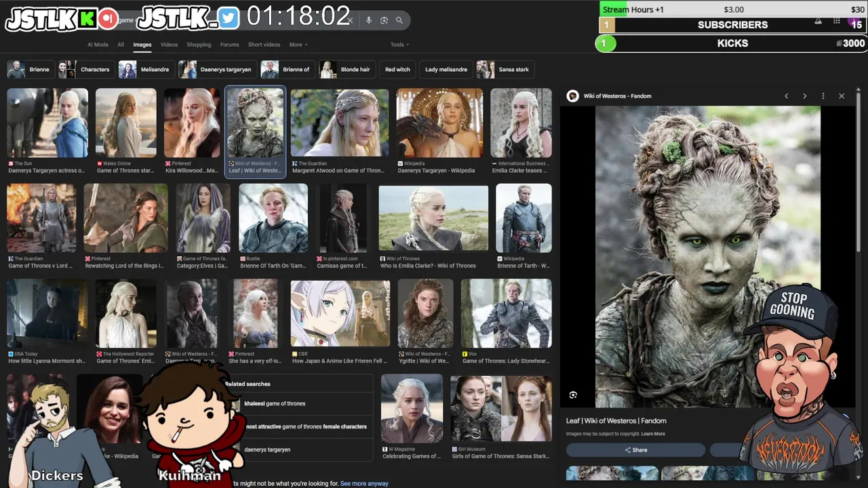Go to next image in preview panel
The height and width of the screenshot is (488, 868).
coord(805,96)
